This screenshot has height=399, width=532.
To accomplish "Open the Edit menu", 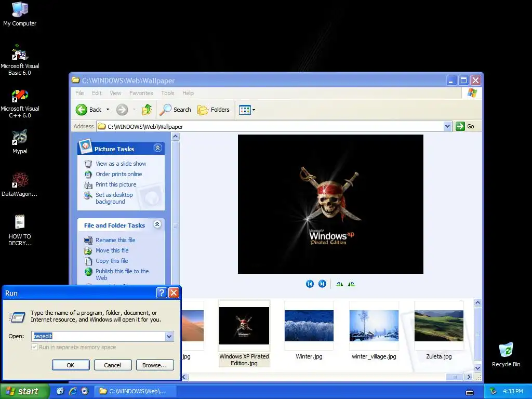I will point(97,93).
